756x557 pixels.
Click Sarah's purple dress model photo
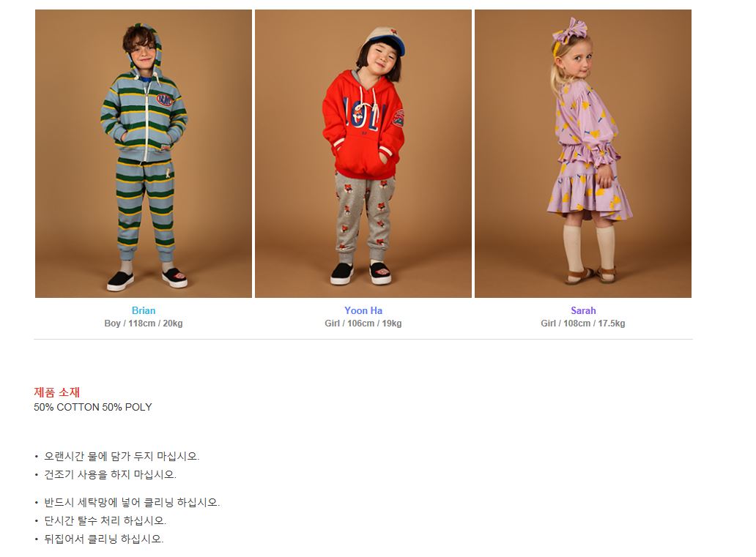point(583,154)
